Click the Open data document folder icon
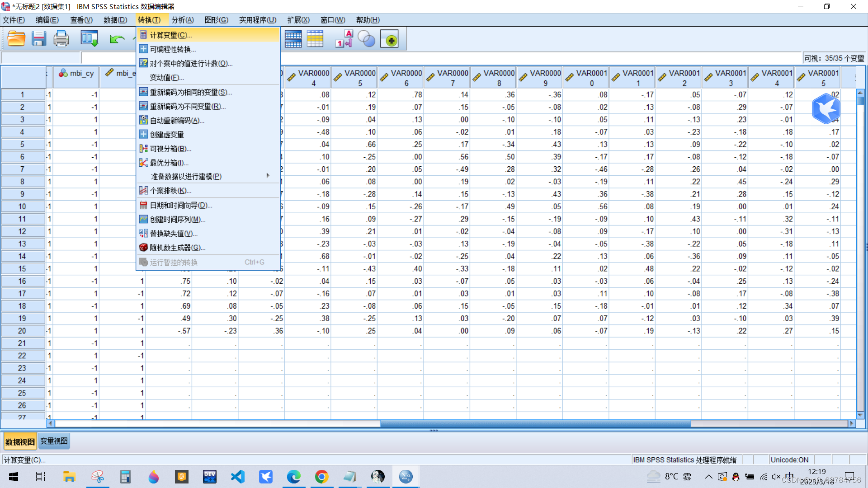 point(16,39)
